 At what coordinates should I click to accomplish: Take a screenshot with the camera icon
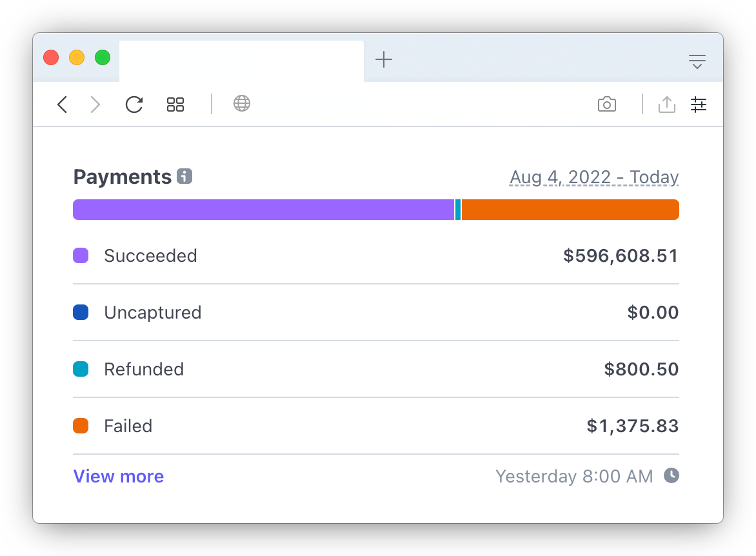[x=607, y=104]
